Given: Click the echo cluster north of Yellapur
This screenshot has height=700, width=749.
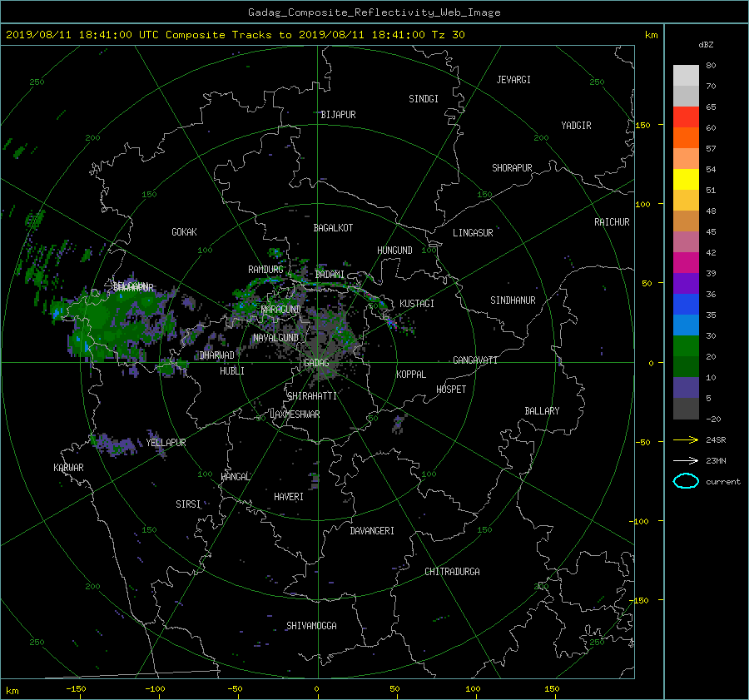Looking at the screenshot, I should click(x=115, y=444).
